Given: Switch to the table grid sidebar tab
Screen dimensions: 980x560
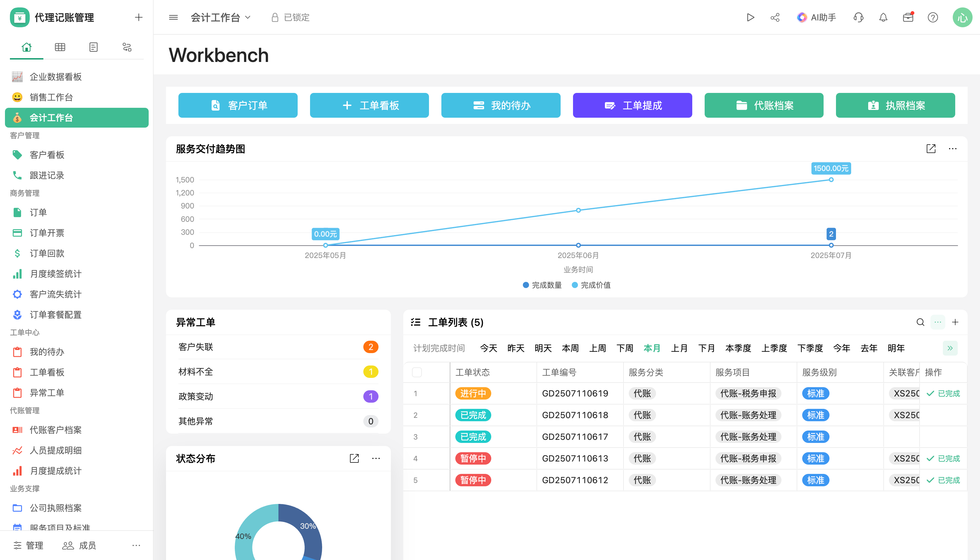Looking at the screenshot, I should pos(60,47).
